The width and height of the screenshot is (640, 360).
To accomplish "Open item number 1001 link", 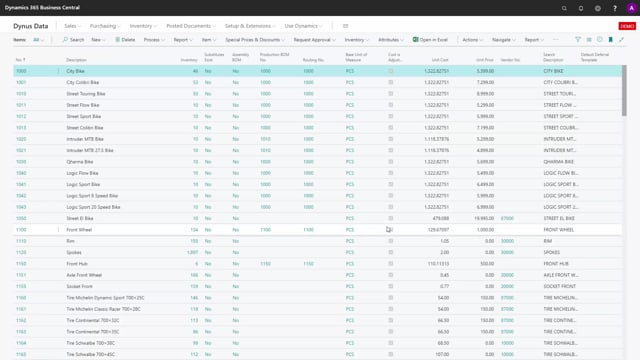I will coord(21,82).
